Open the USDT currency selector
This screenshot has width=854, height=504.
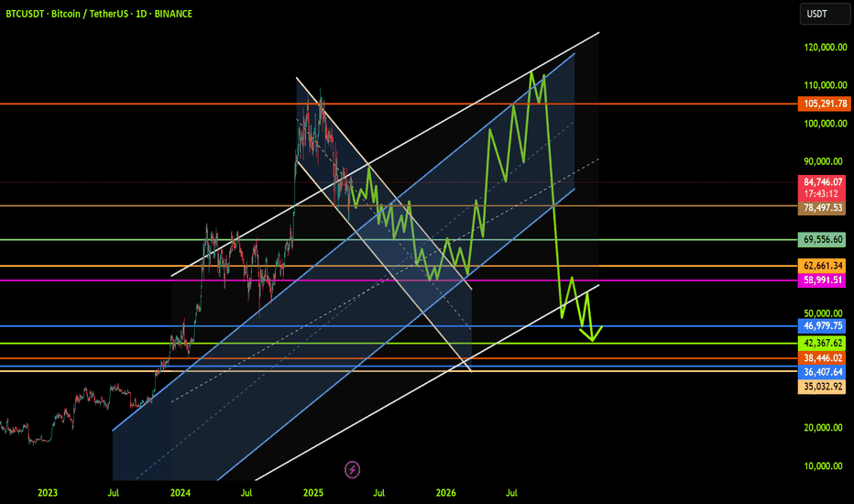825,14
